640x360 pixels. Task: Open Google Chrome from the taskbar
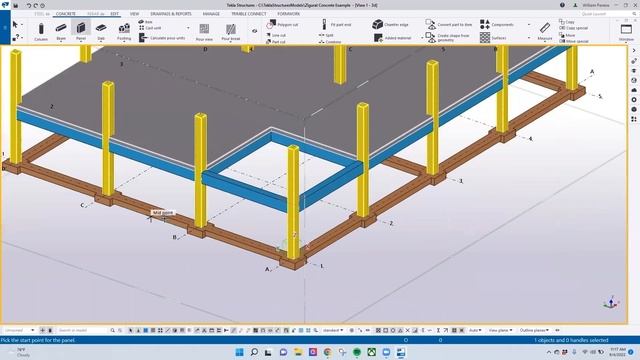pyautogui.click(x=327, y=352)
